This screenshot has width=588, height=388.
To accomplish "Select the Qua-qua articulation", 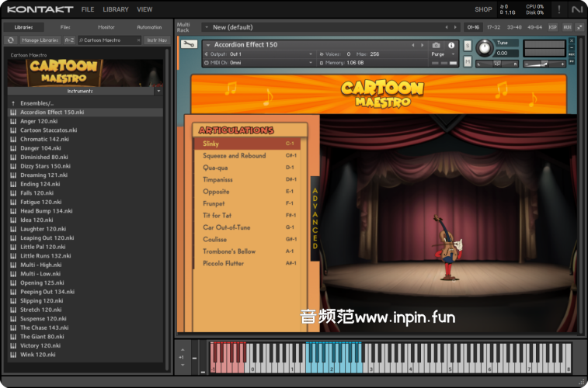I will point(215,167).
